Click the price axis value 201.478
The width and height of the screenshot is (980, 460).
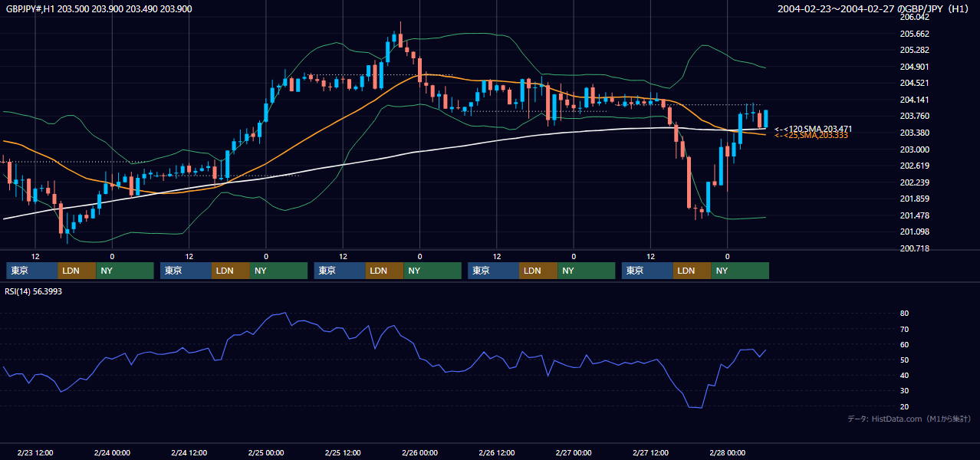(x=914, y=215)
